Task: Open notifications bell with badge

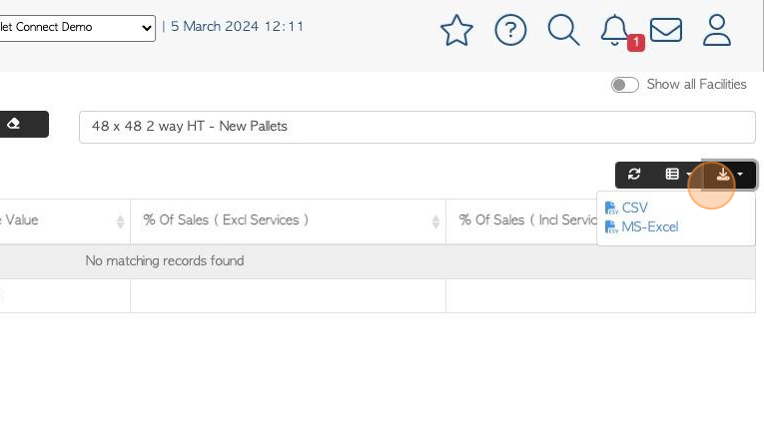Action: [x=616, y=30]
